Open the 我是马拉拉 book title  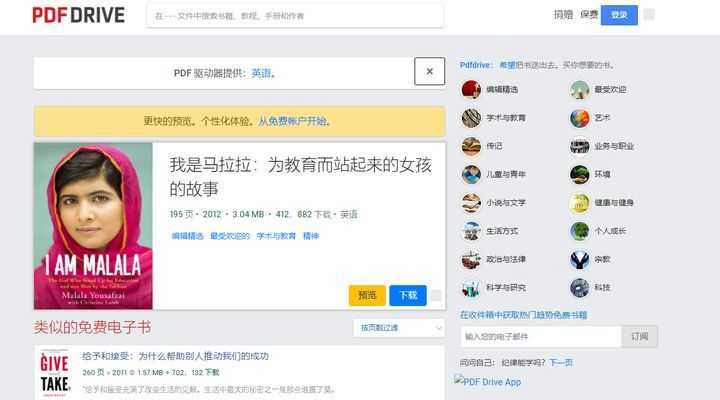coord(300,177)
